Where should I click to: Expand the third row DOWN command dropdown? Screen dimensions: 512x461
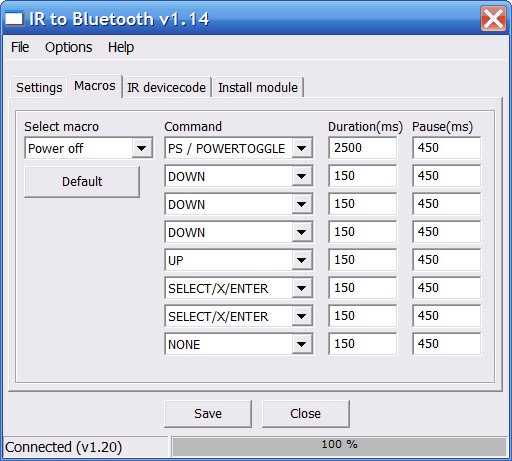click(x=302, y=204)
